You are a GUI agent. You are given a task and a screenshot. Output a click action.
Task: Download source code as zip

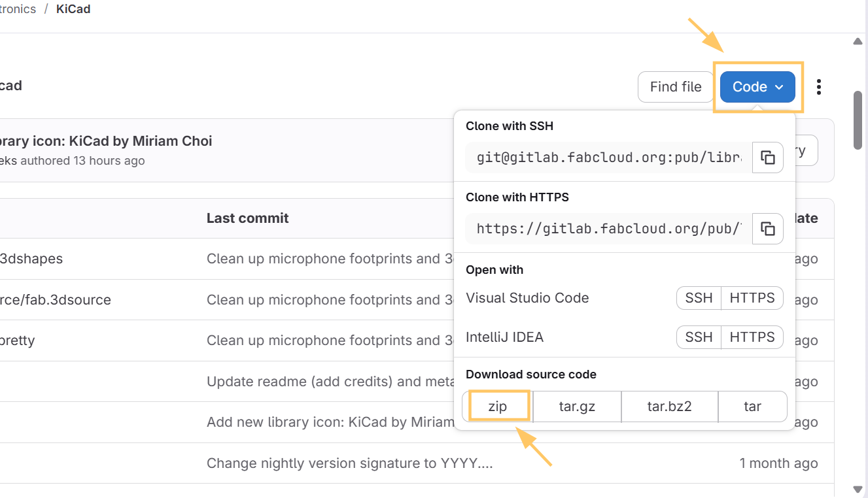(x=497, y=406)
